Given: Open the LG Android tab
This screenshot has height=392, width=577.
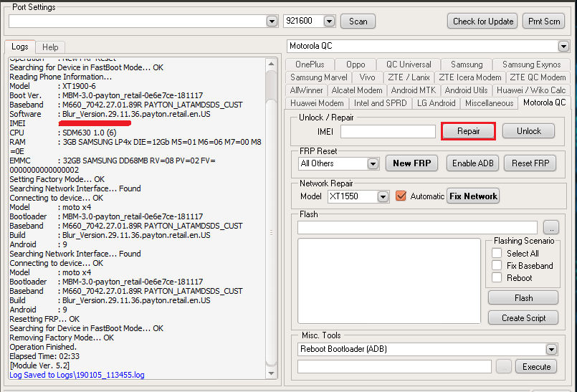Looking at the screenshot, I should tap(436, 103).
